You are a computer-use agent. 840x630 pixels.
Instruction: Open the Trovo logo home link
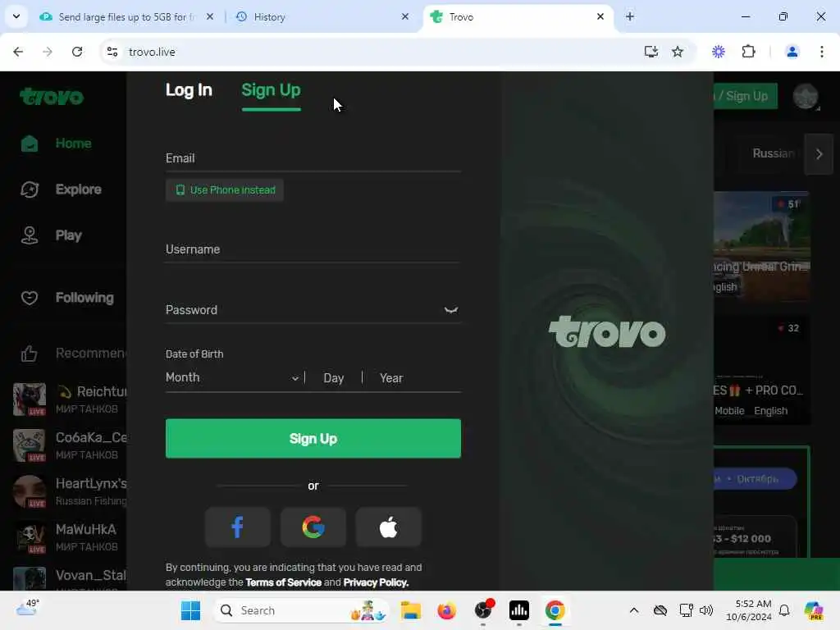(52, 97)
